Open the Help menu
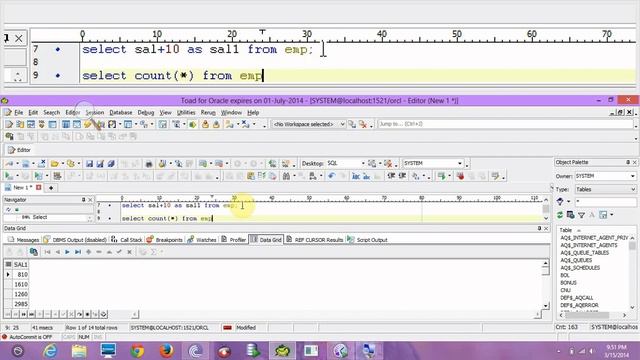 [253, 112]
